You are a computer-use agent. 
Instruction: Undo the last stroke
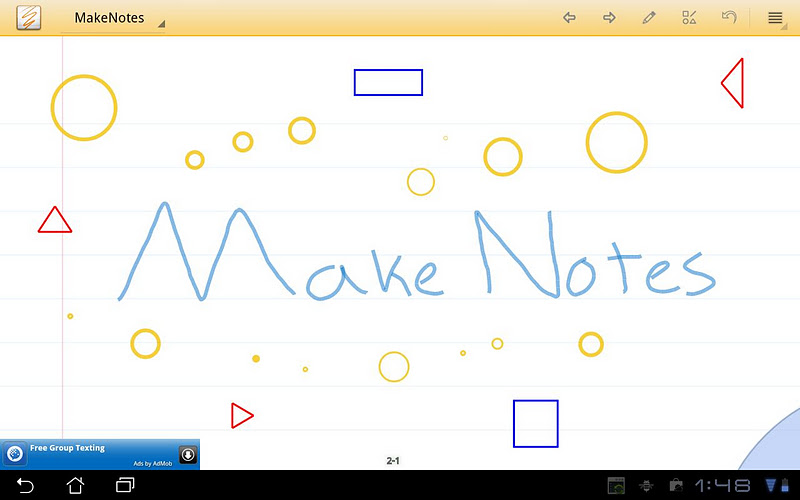pos(729,18)
